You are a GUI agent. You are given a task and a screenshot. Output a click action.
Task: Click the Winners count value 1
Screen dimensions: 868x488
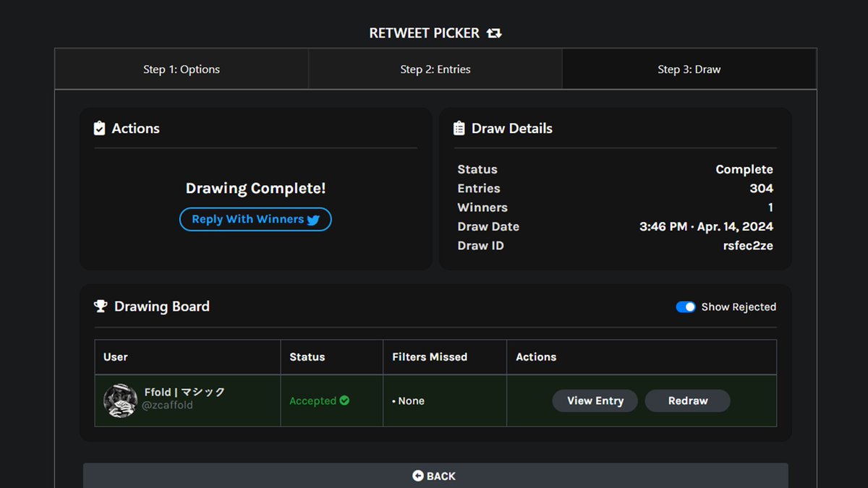coord(770,207)
